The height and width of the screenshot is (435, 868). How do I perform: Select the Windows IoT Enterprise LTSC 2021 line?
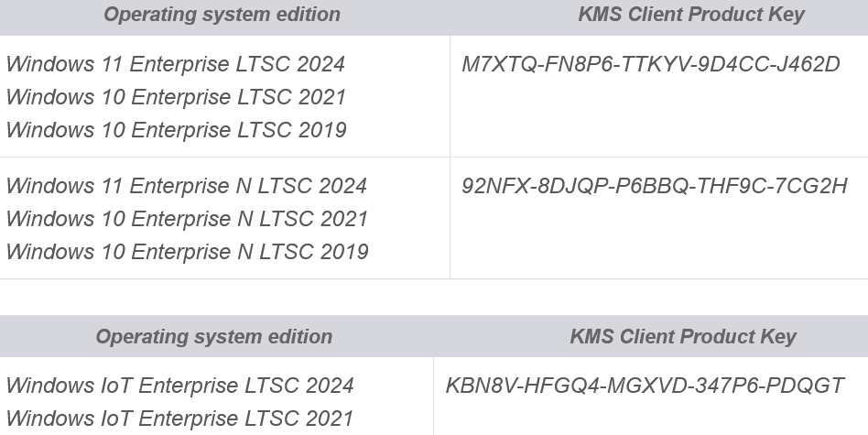179,419
